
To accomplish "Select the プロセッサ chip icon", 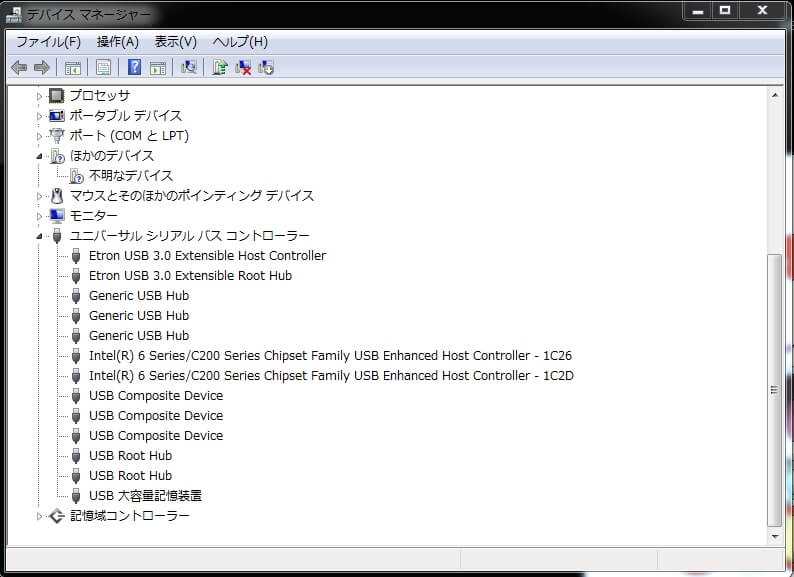I will coord(56,95).
